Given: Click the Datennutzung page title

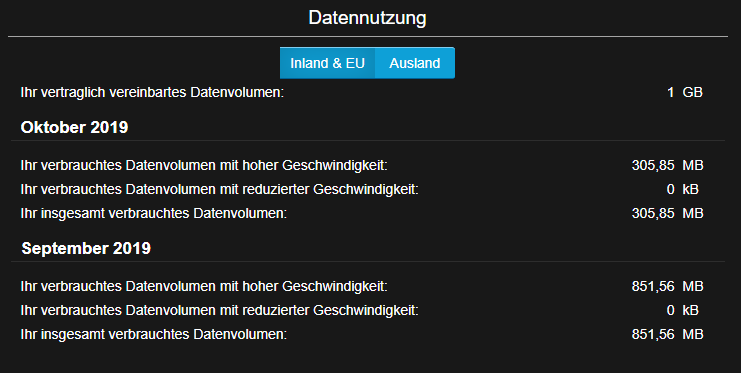Looking at the screenshot, I should [367, 18].
